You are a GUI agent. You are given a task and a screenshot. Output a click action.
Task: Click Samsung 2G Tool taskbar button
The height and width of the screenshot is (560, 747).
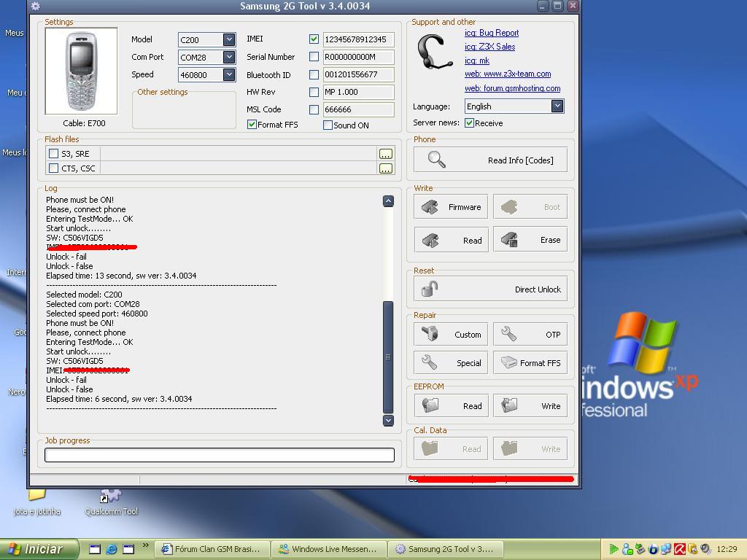[446, 549]
